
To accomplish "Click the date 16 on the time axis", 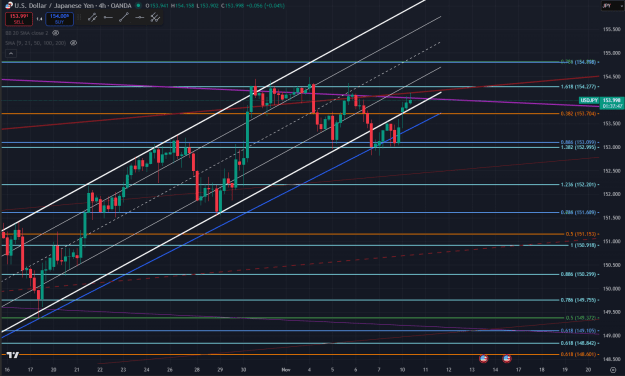I will pyautogui.click(x=7, y=370).
